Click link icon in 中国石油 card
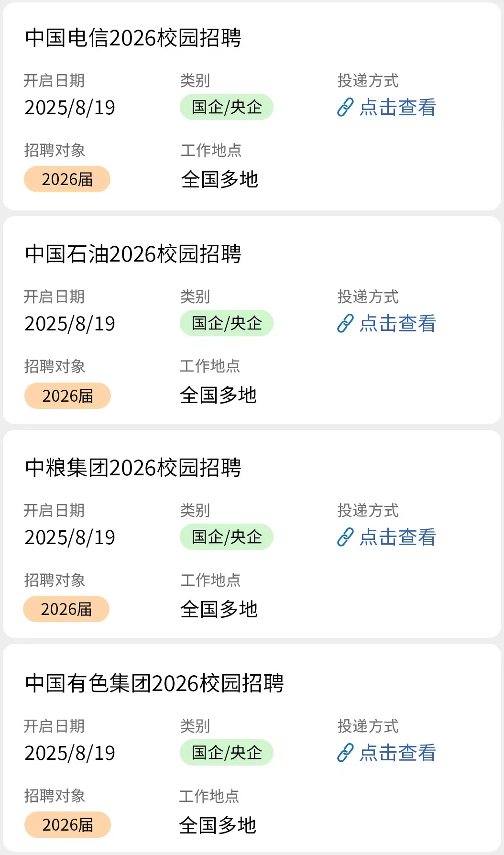Viewport: 504px width, 855px height. [345, 324]
